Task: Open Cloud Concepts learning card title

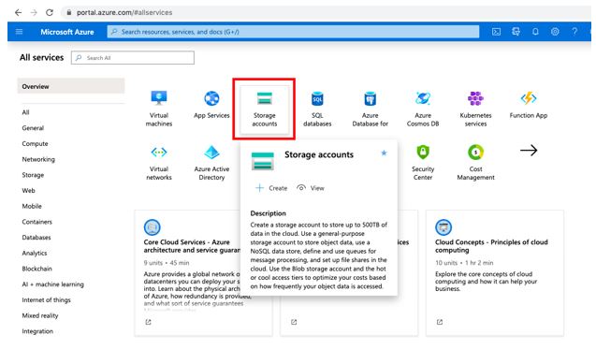Action: [491, 246]
